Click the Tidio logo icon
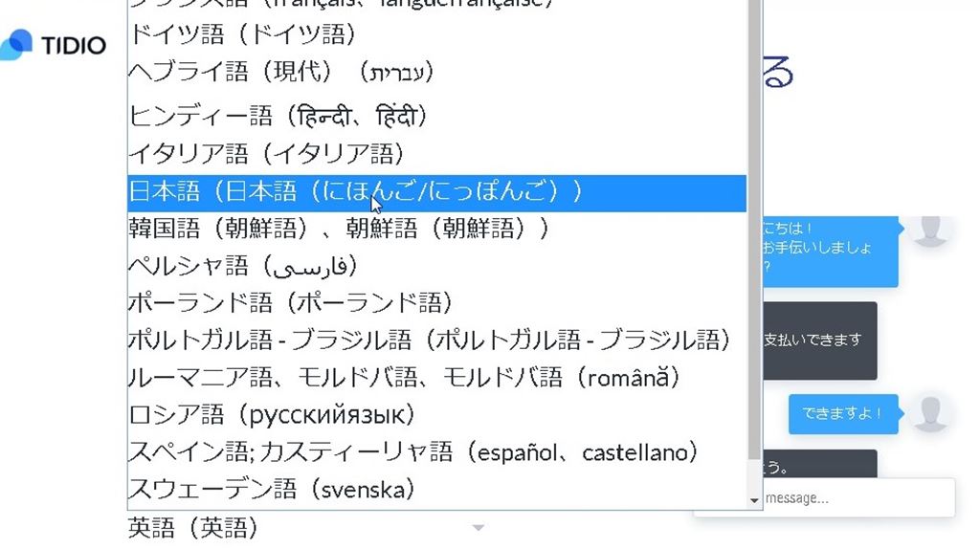 (17, 44)
